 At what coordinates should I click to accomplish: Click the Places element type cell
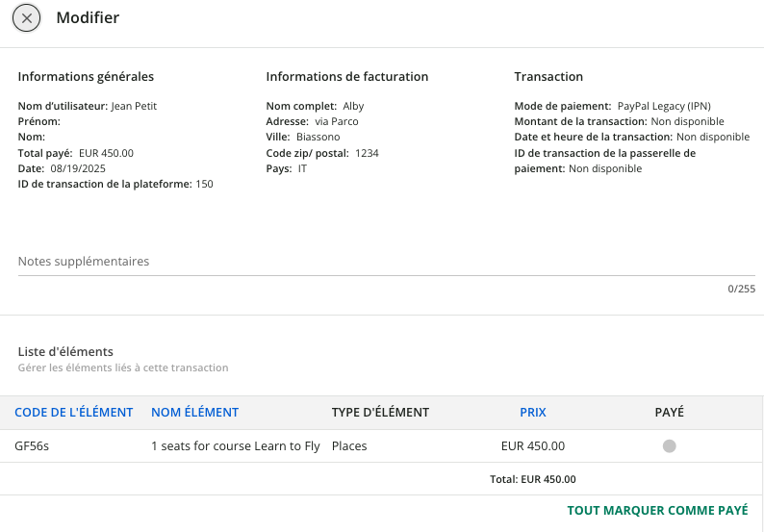click(349, 445)
